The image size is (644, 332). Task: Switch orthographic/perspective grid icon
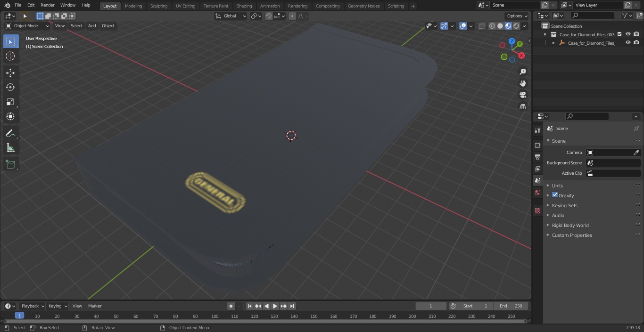[523, 107]
